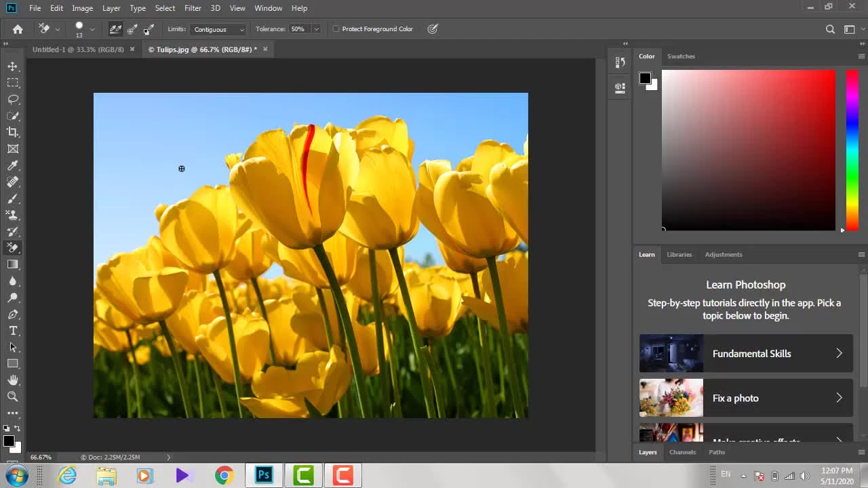Open the Filter menu
868x488 pixels.
[x=193, y=8]
